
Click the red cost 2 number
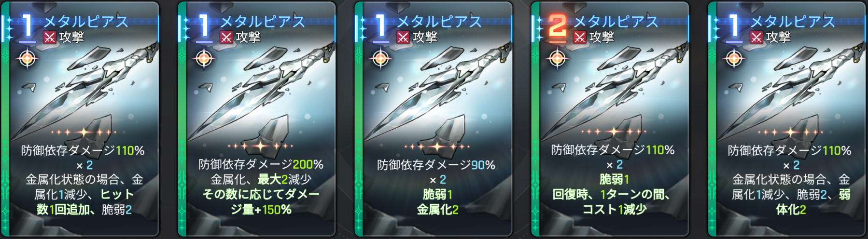click(x=558, y=26)
